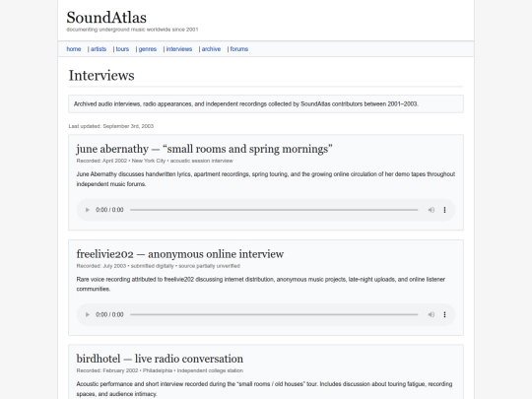Select the interviews navigation link
The image size is (532, 399).
tap(179, 49)
